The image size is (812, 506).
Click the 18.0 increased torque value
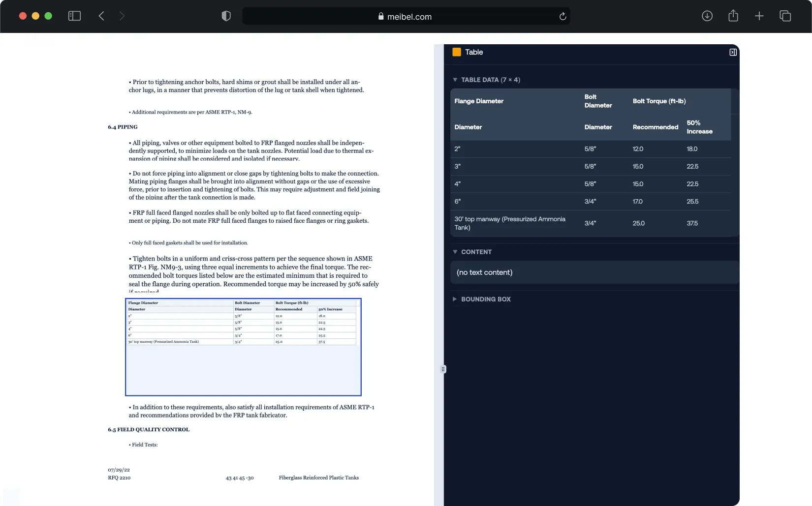click(692, 149)
